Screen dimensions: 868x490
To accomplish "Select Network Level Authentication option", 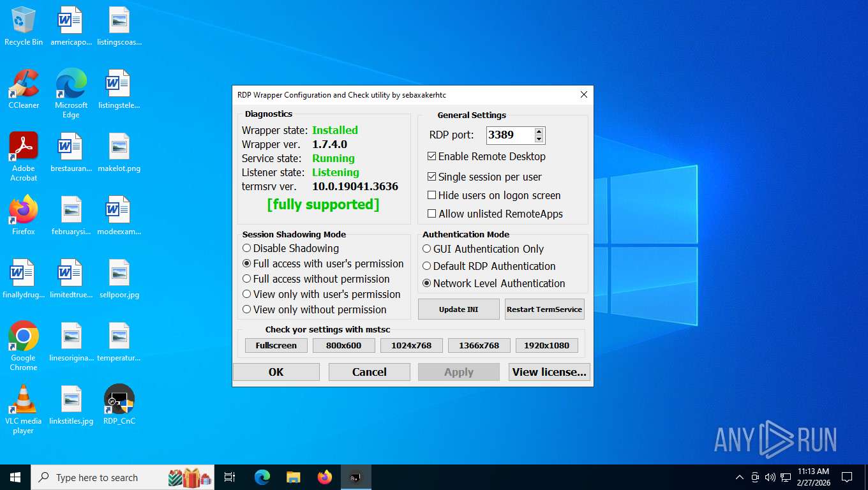I will 494,283.
